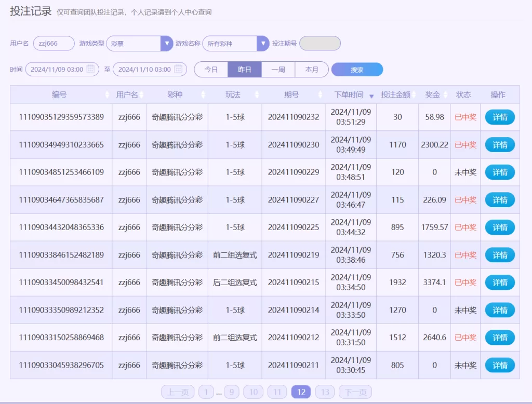532x404 pixels.
Task: Open 详情 for period 202411090219
Action: click(x=500, y=255)
